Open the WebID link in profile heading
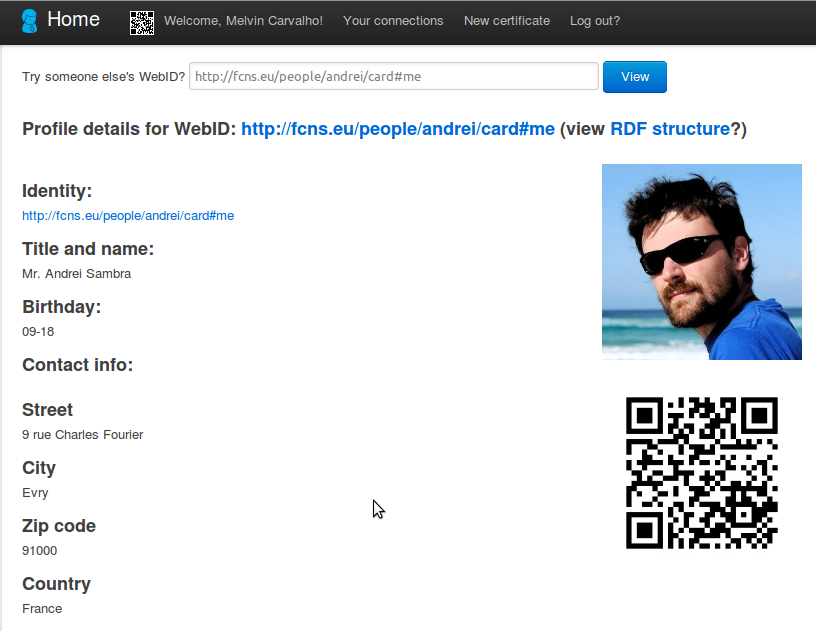The width and height of the screenshot is (816, 631). pyautogui.click(x=398, y=129)
